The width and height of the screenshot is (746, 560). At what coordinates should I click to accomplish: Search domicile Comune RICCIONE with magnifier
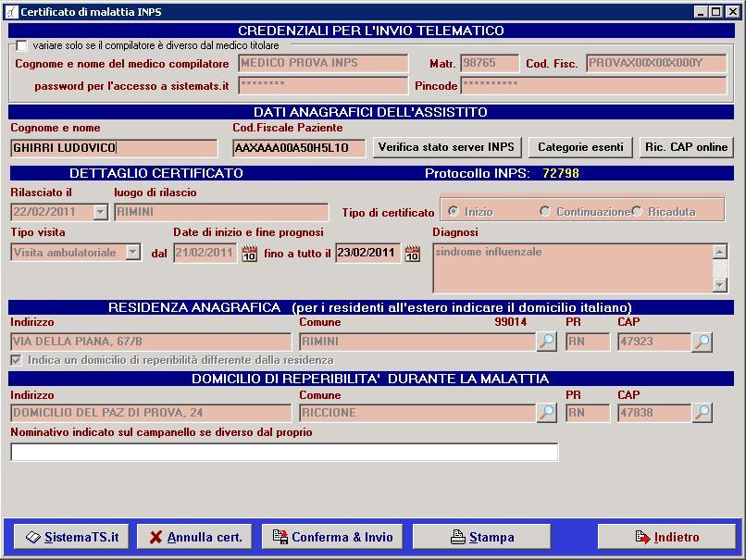point(547,413)
